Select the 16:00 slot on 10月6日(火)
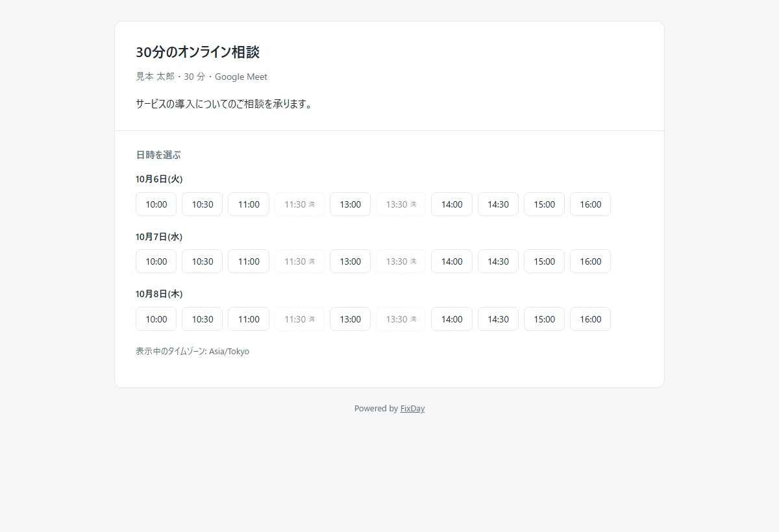The height and width of the screenshot is (532, 779). (590, 204)
